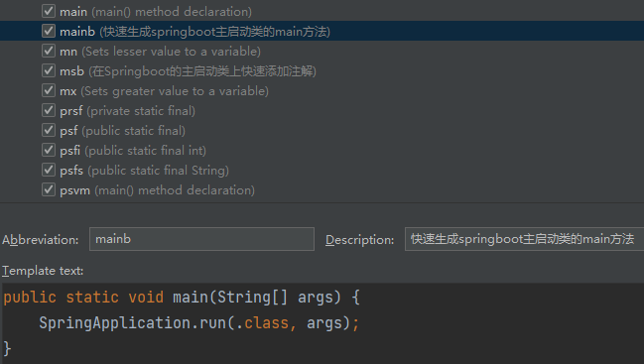
Task: Select the mainb live template row
Action: point(322,31)
